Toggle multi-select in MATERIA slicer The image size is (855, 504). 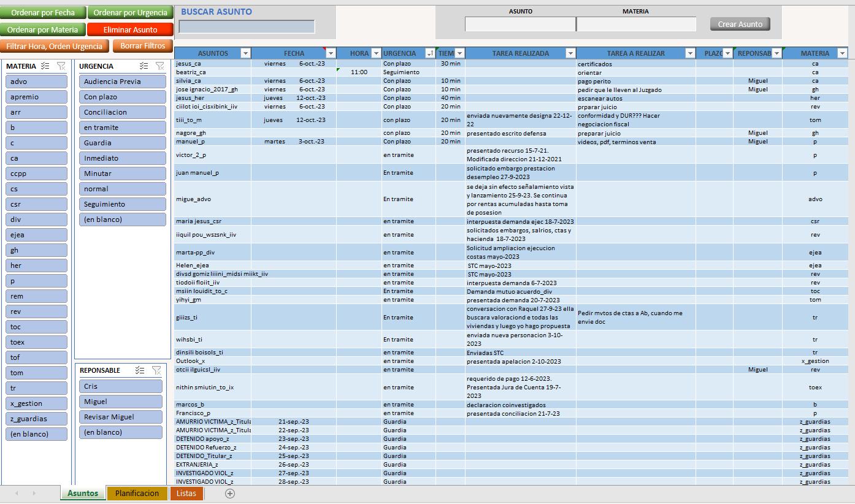(45, 66)
